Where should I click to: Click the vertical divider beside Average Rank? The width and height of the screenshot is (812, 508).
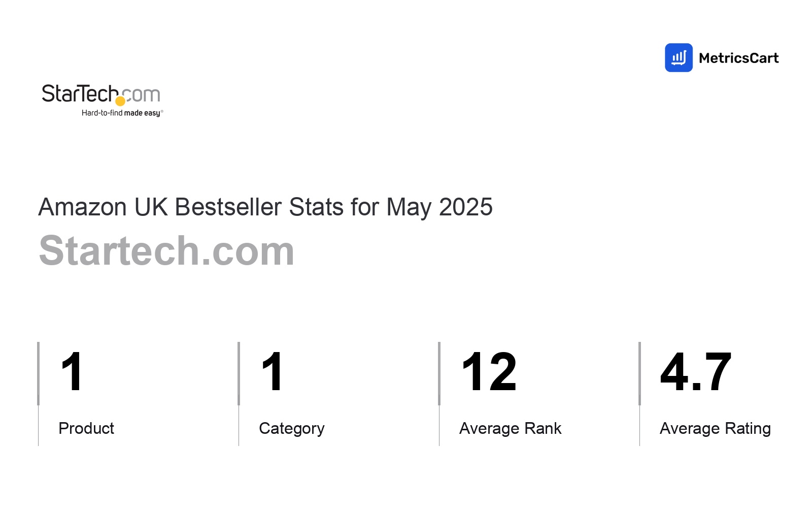click(x=439, y=394)
